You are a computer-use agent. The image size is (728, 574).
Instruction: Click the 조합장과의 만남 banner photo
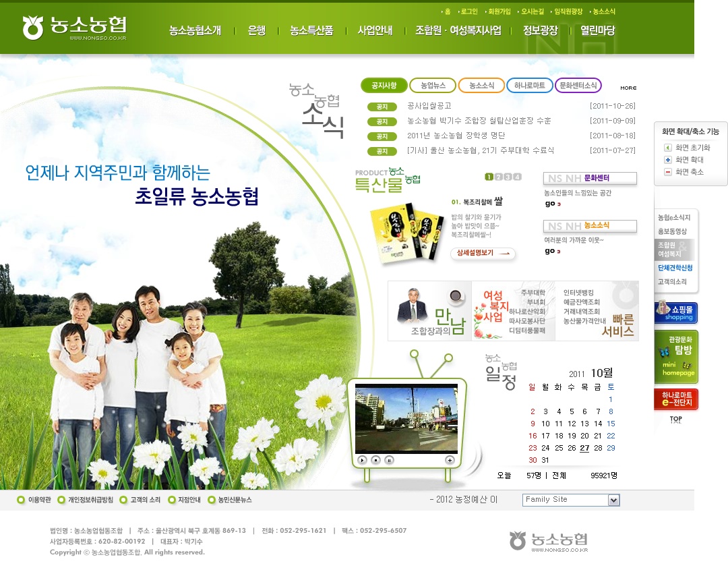click(413, 304)
